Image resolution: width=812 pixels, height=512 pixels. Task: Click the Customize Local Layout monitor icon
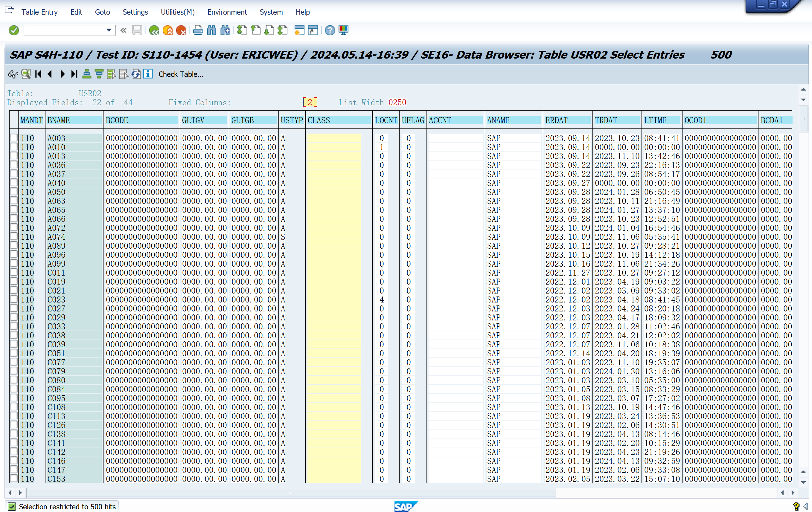343,31
